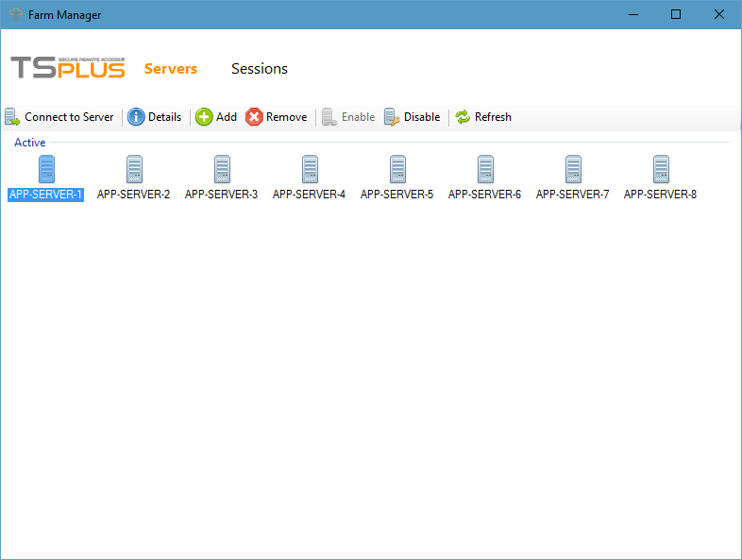Viewport: 742px width, 560px height.
Task: Select the APP-SERVER-7 label text
Action: (x=572, y=195)
